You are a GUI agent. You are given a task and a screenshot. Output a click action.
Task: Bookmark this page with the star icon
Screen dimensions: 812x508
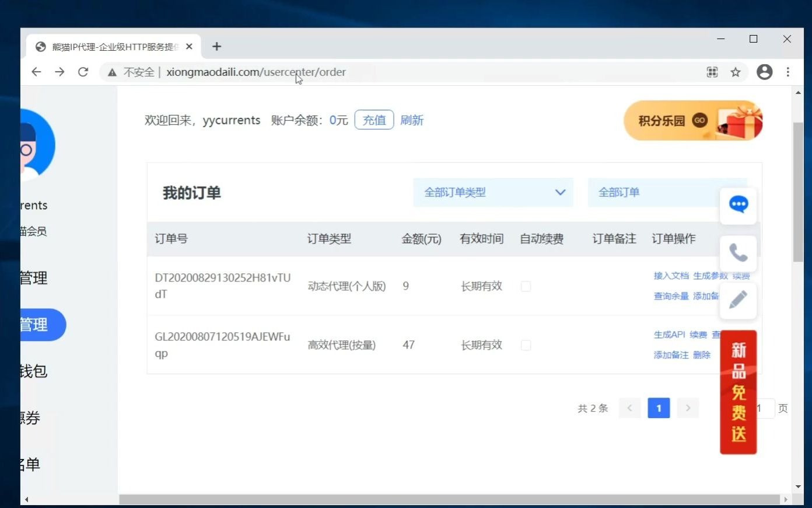[736, 72]
